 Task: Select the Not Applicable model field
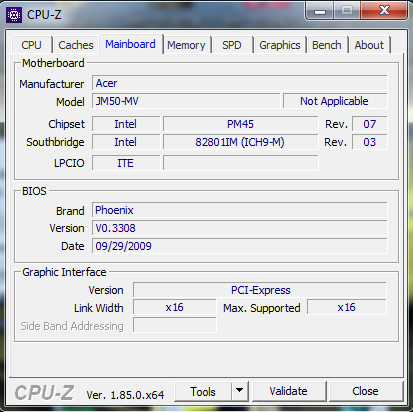tap(335, 101)
